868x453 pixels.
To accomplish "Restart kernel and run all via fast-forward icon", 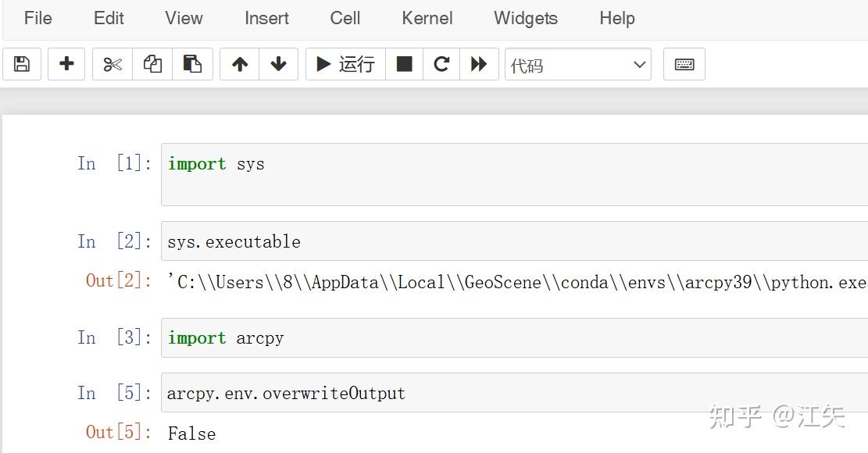I will [x=479, y=64].
